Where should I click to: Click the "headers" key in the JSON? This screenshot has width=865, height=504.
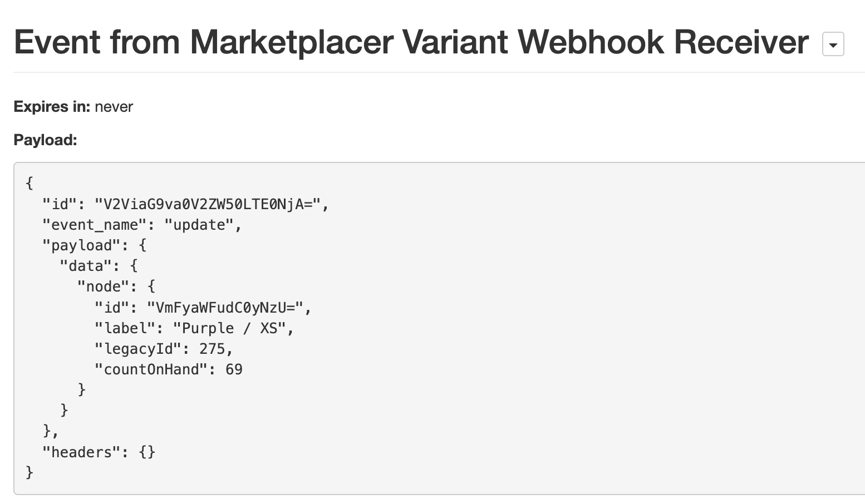click(81, 452)
